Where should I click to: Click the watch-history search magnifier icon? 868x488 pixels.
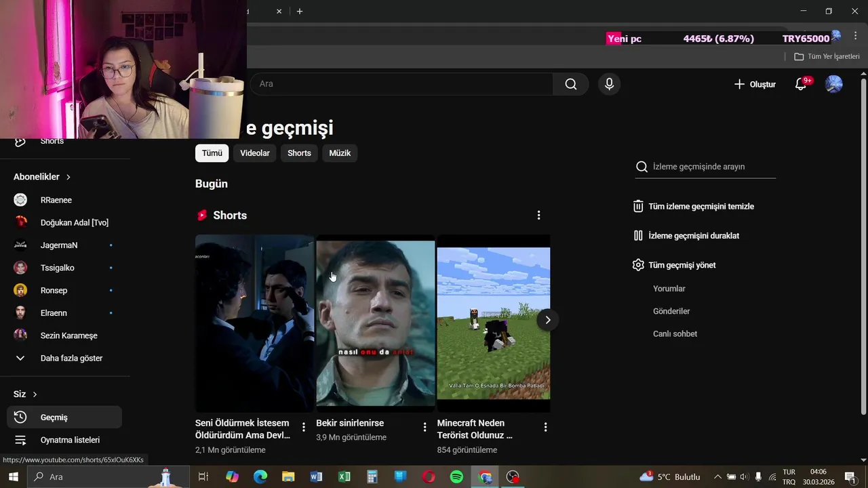click(x=642, y=167)
